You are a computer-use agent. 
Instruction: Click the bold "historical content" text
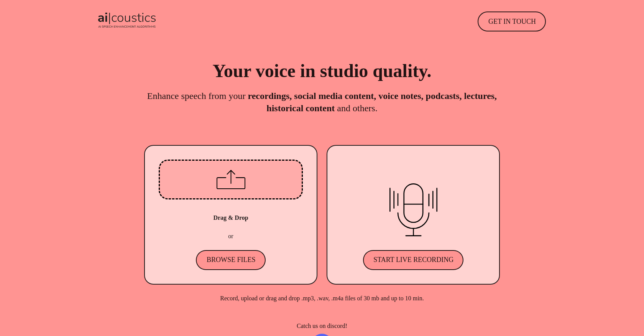click(x=301, y=109)
